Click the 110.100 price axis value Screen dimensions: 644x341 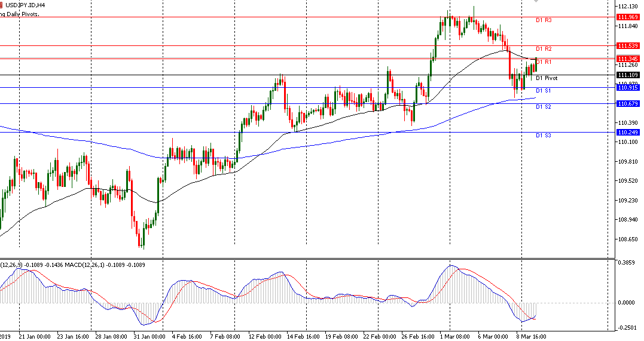(628, 142)
